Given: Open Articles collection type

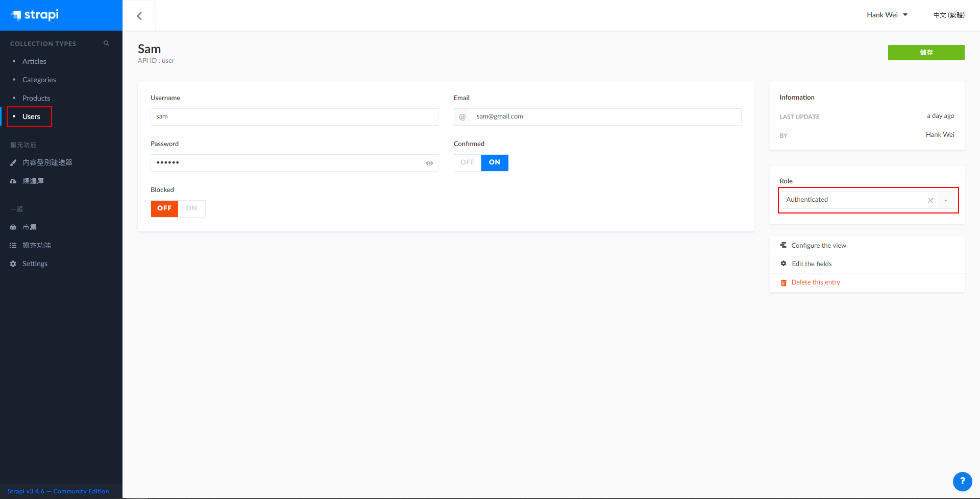Looking at the screenshot, I should [x=34, y=61].
